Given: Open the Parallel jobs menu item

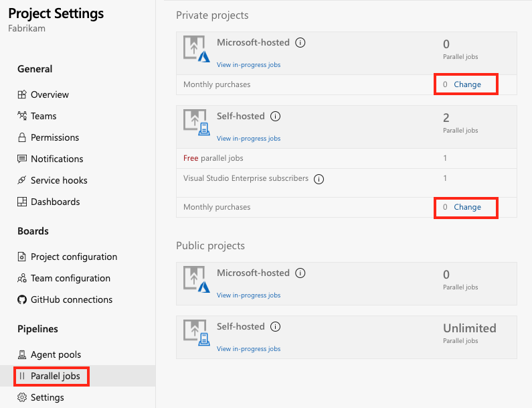Looking at the screenshot, I should (x=55, y=376).
